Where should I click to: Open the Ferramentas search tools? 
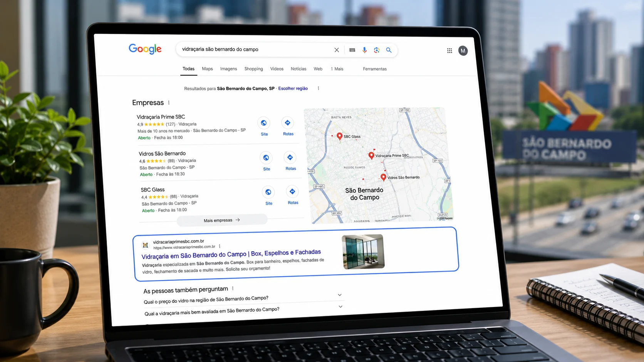375,69
